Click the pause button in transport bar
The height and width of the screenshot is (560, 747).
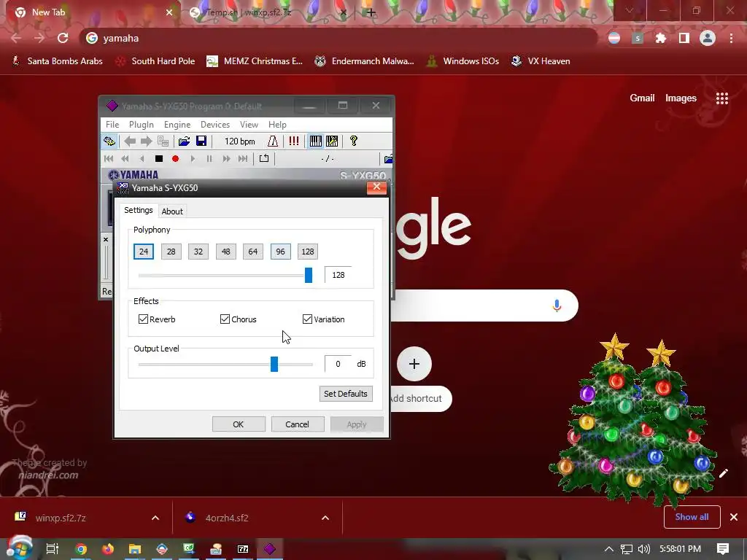tap(209, 159)
